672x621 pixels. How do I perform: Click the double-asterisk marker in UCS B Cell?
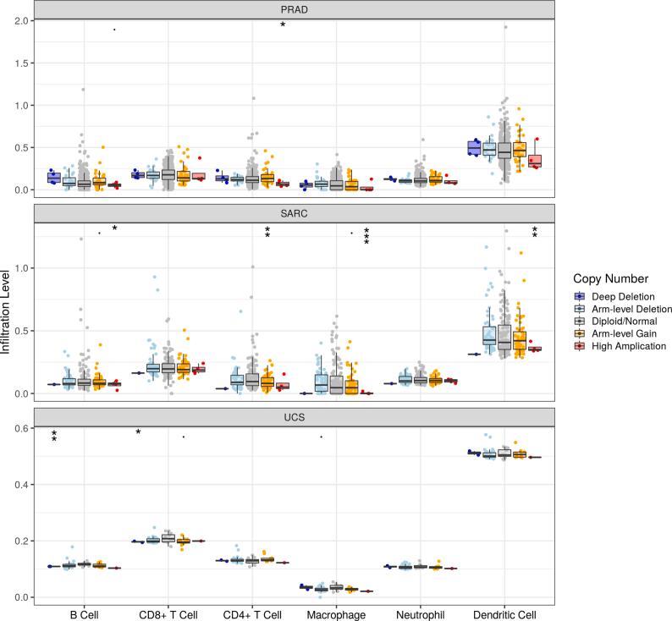click(x=53, y=435)
